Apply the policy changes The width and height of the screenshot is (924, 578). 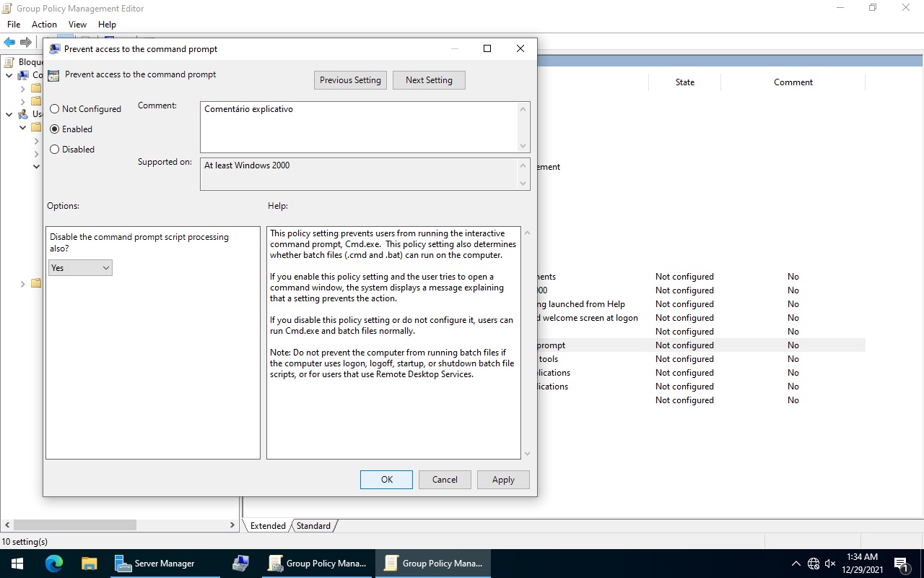click(x=503, y=479)
